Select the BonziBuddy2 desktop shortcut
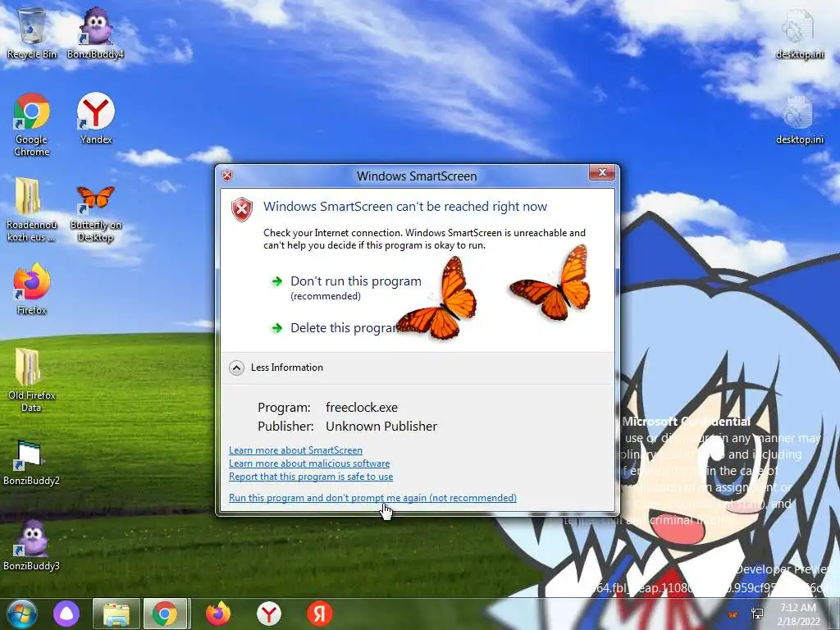Image resolution: width=840 pixels, height=630 pixels. click(31, 463)
